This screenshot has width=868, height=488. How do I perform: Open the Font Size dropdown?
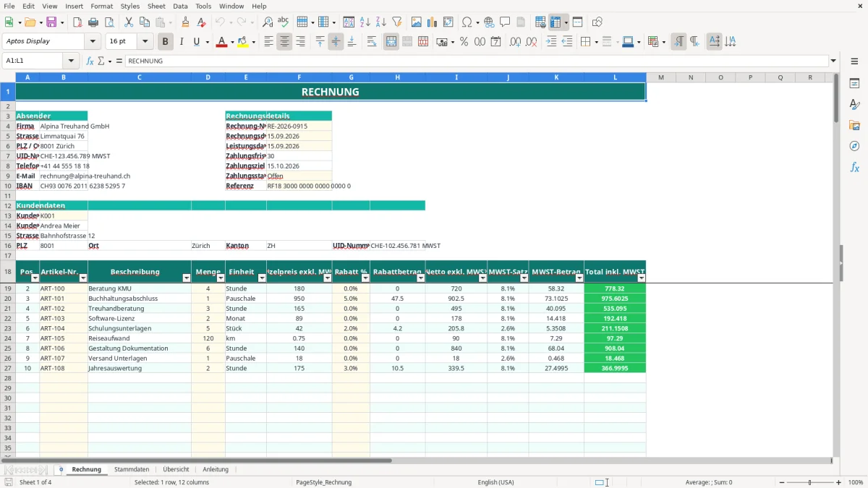click(145, 42)
